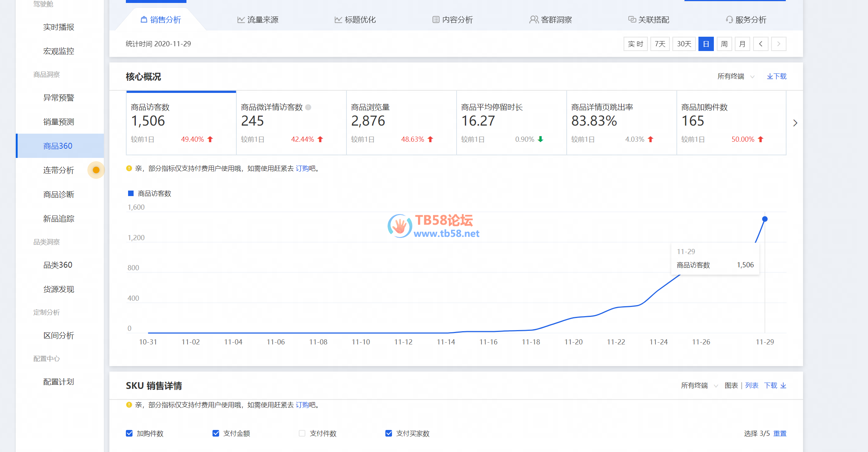Click the orange dot next to 连带分析
868x452 pixels.
[x=96, y=170]
